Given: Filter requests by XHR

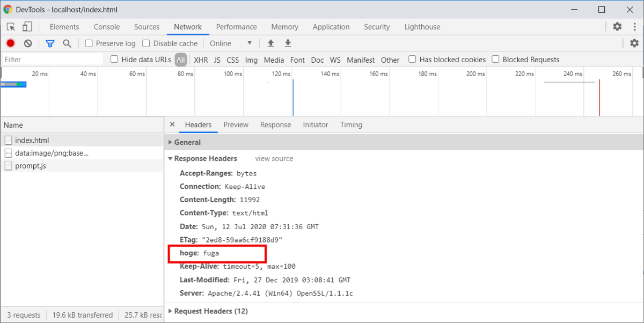Looking at the screenshot, I should click(201, 60).
